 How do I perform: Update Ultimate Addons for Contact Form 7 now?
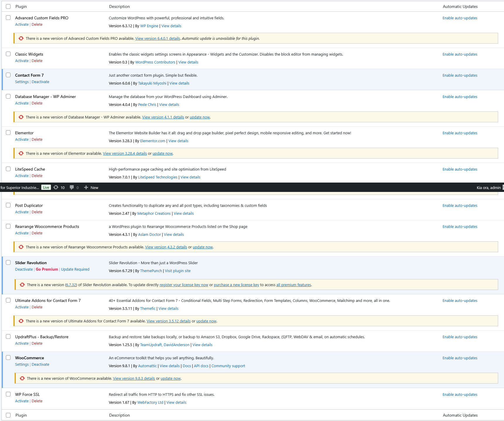tap(206, 321)
